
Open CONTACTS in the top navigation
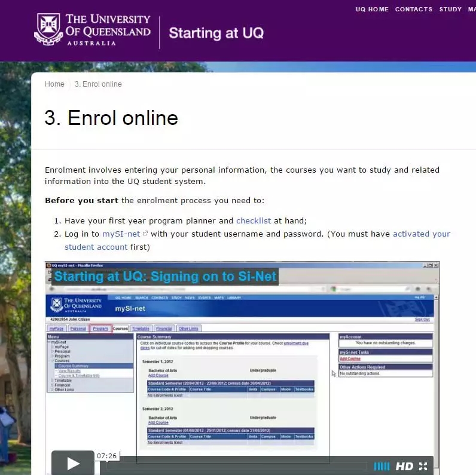click(x=414, y=10)
